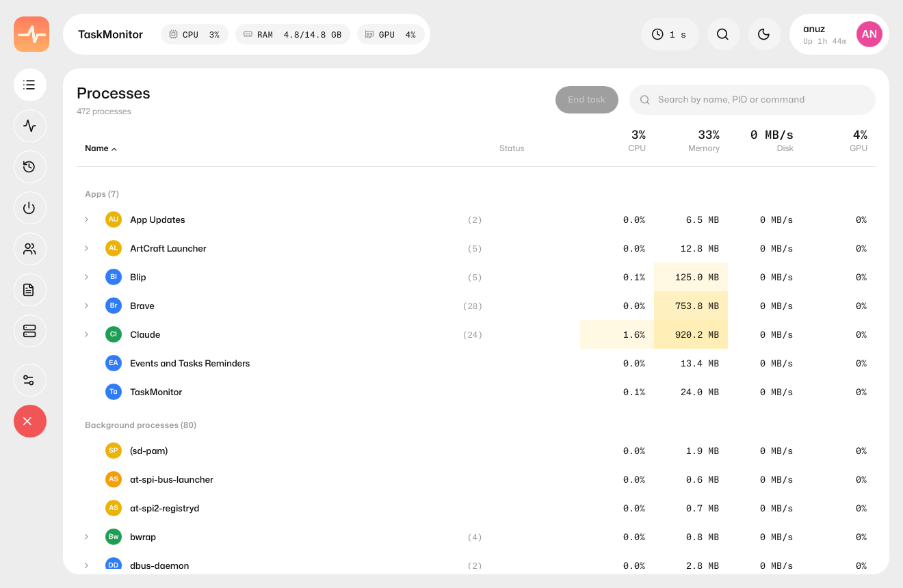Screen dimensions: 903x588
Task: Click the TaskMonitor orange logo icon
Action: point(31,34)
